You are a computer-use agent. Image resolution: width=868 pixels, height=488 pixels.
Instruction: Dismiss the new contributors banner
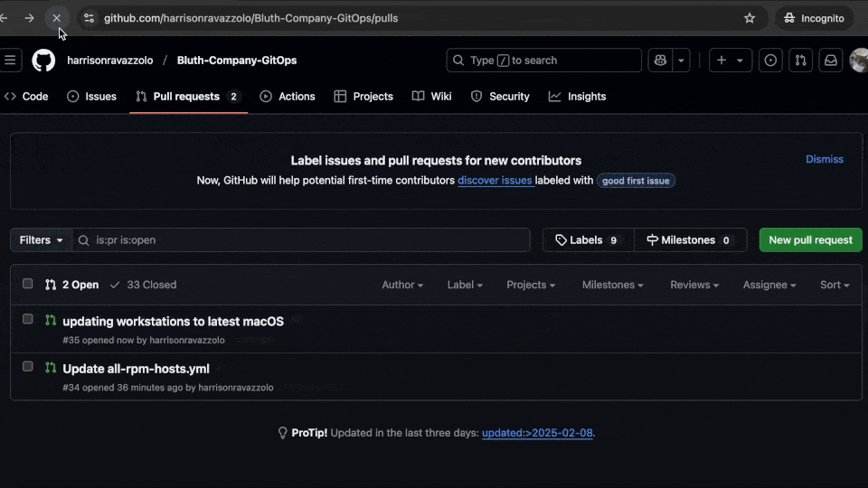pyautogui.click(x=825, y=159)
